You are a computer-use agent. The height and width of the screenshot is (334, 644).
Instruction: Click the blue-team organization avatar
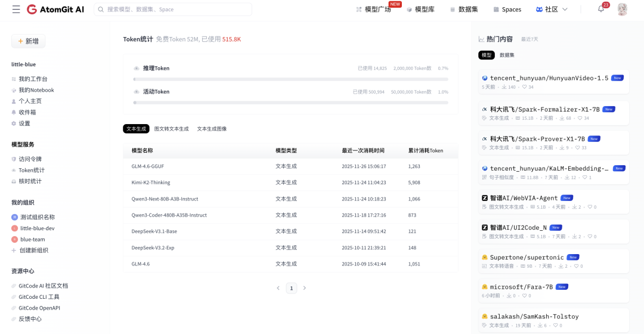click(x=14, y=239)
